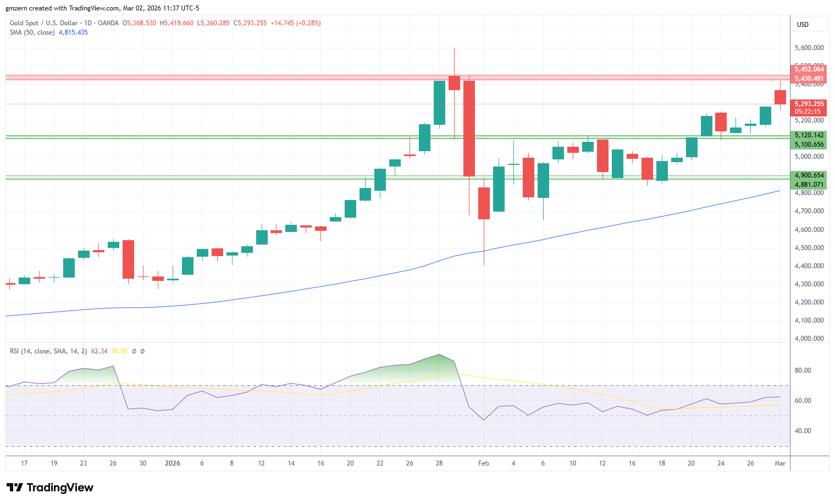This screenshot has height=504, width=835.
Task: Click the close value C5,293.255 in the header
Action: coord(250,23)
